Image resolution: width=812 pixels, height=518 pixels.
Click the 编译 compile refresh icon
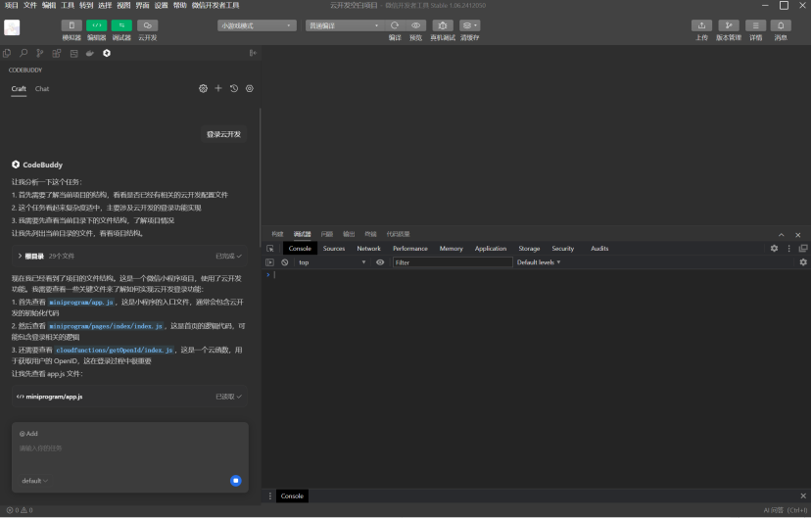[x=395, y=25]
